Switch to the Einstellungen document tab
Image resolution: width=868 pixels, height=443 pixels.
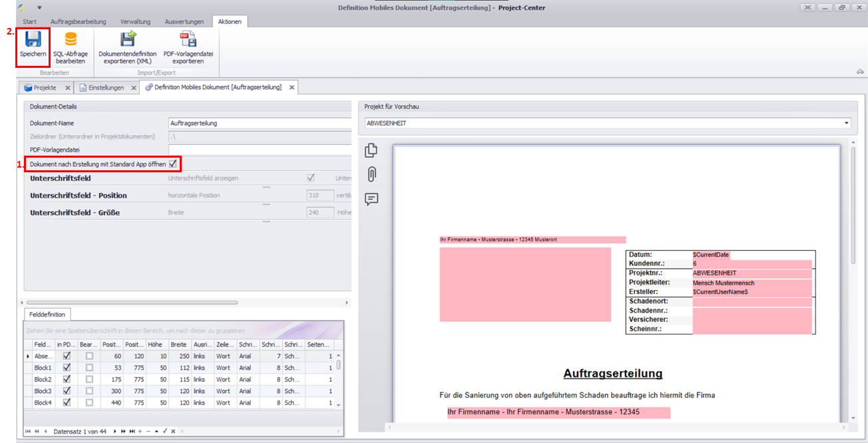click(102, 88)
